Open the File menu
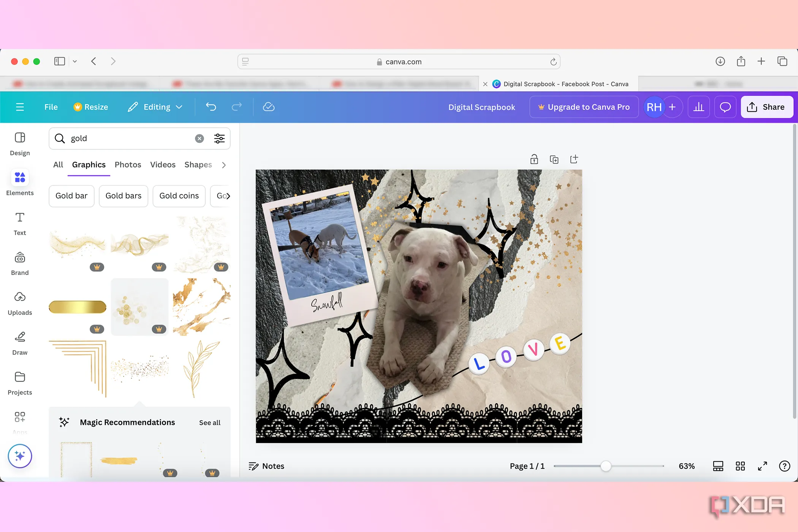This screenshot has width=798, height=532. click(x=51, y=107)
